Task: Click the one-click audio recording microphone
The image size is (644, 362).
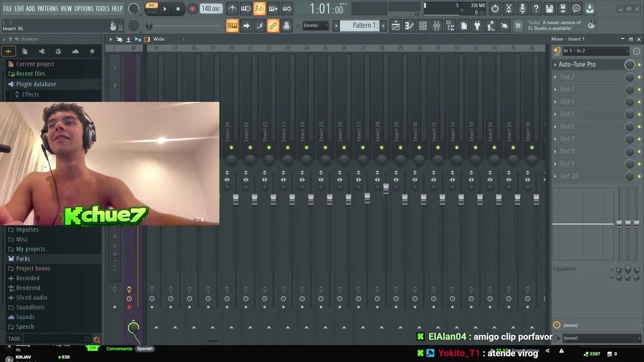Action: click(522, 9)
